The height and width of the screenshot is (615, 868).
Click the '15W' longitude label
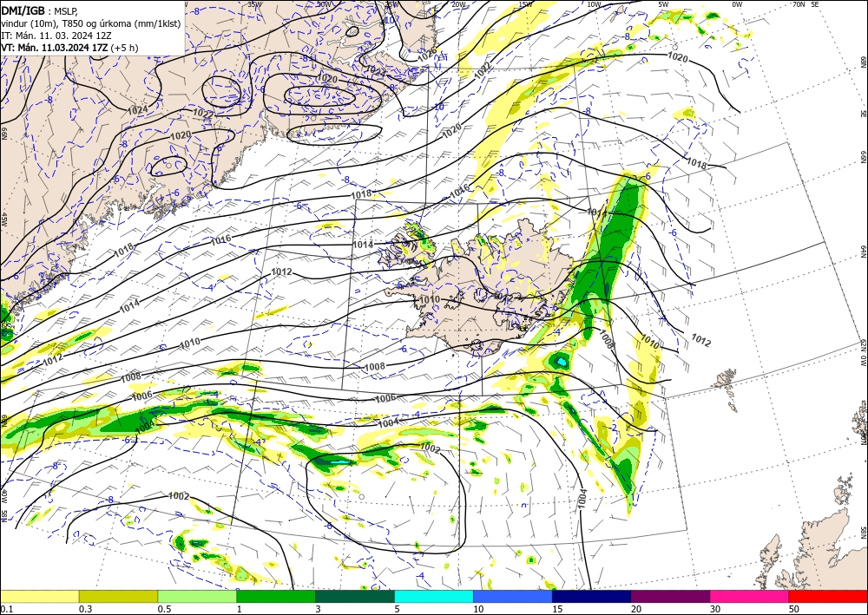click(x=526, y=4)
